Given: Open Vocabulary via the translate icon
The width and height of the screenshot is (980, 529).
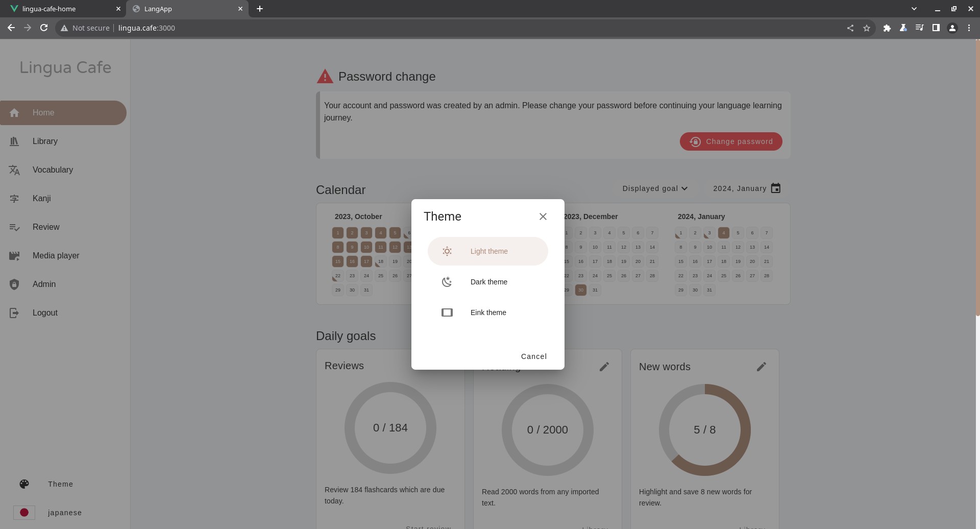Looking at the screenshot, I should click(14, 170).
